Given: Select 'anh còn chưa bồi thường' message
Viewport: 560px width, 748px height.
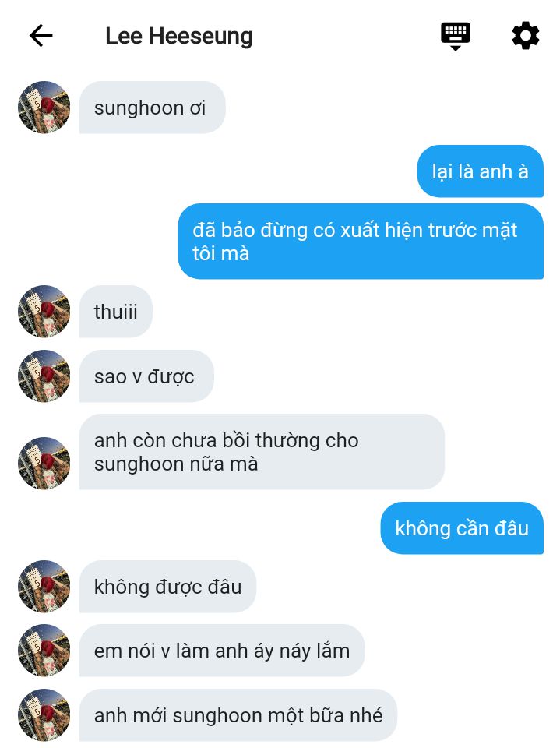Looking at the screenshot, I should (262, 452).
